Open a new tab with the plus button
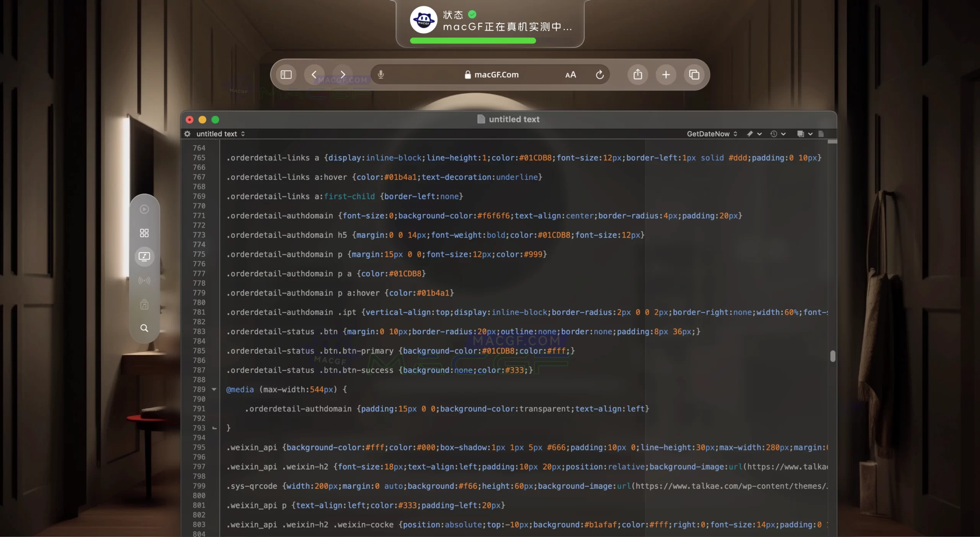Viewport: 980px width, 537px height. [x=666, y=74]
